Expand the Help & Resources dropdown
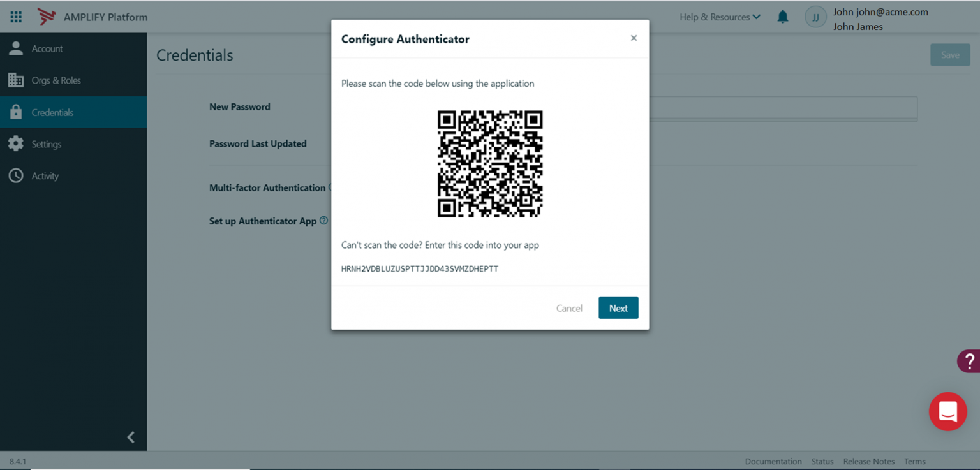The height and width of the screenshot is (470, 980). click(720, 17)
